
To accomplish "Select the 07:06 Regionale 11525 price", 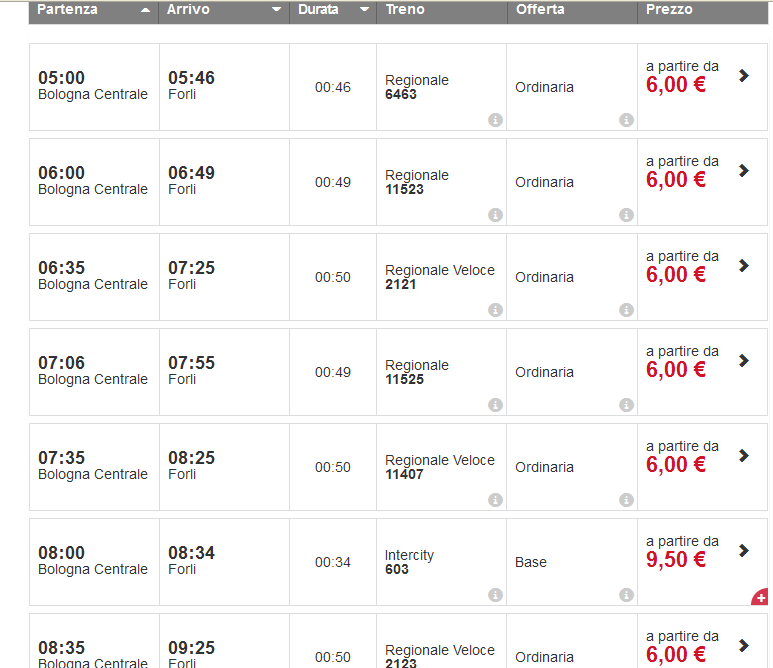I will pos(676,369).
